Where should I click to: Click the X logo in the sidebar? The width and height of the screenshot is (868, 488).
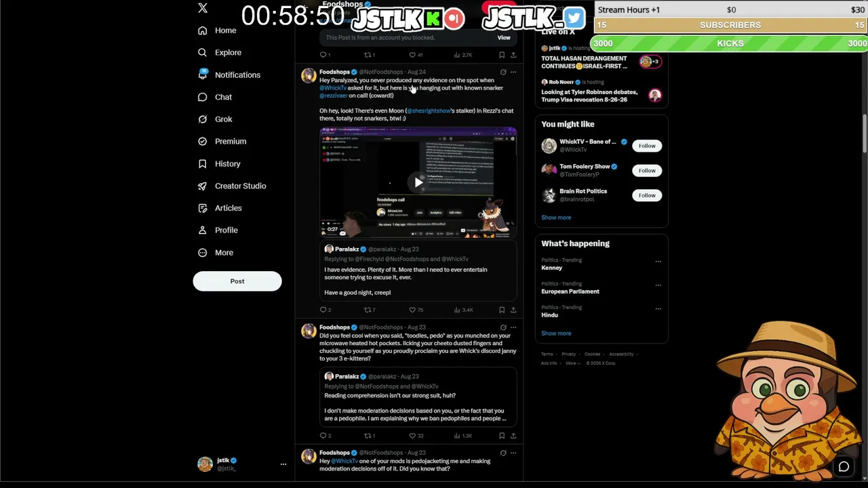pyautogui.click(x=203, y=8)
